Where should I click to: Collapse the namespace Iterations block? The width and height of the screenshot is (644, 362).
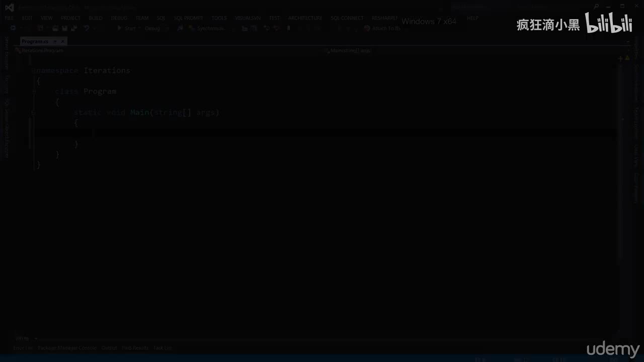33,70
